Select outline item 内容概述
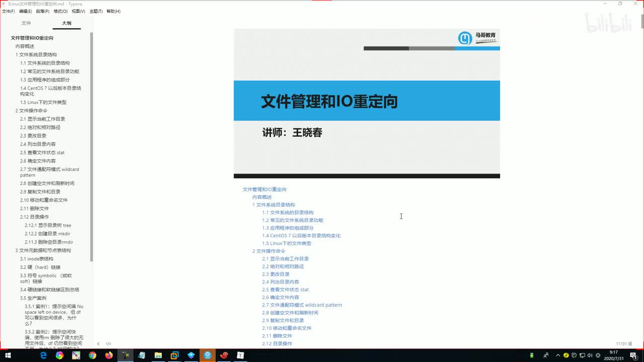This screenshot has height=362, width=644. click(x=25, y=46)
